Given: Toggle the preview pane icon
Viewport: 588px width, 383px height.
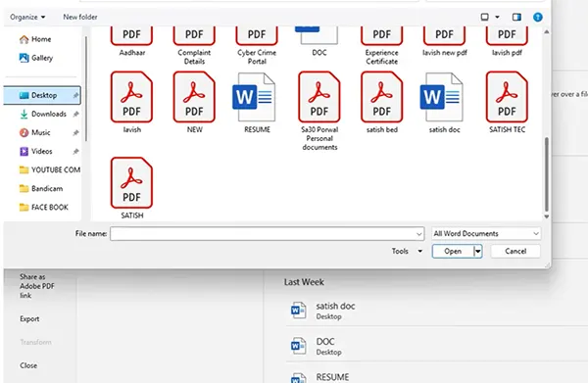Looking at the screenshot, I should 516,17.
